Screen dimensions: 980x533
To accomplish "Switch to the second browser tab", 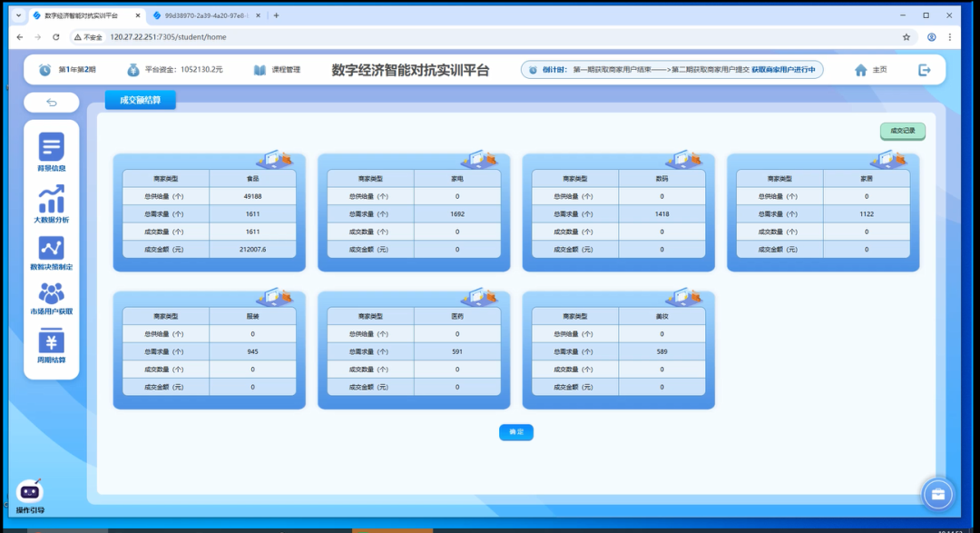I will click(x=204, y=15).
